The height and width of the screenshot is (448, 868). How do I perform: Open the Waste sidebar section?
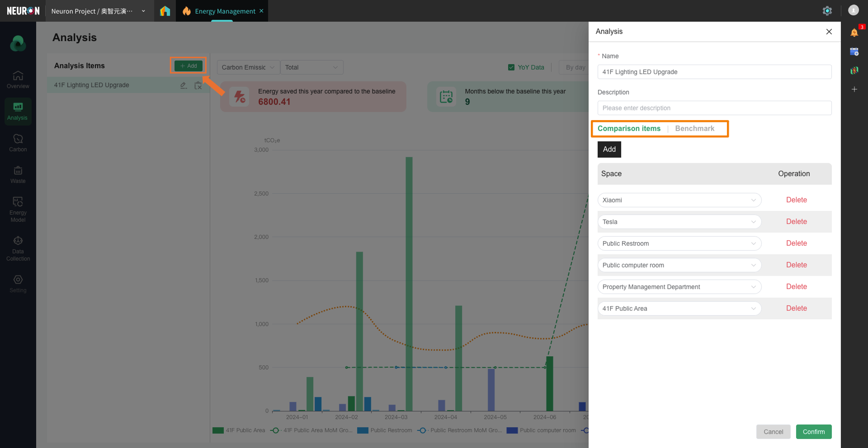pyautogui.click(x=18, y=174)
